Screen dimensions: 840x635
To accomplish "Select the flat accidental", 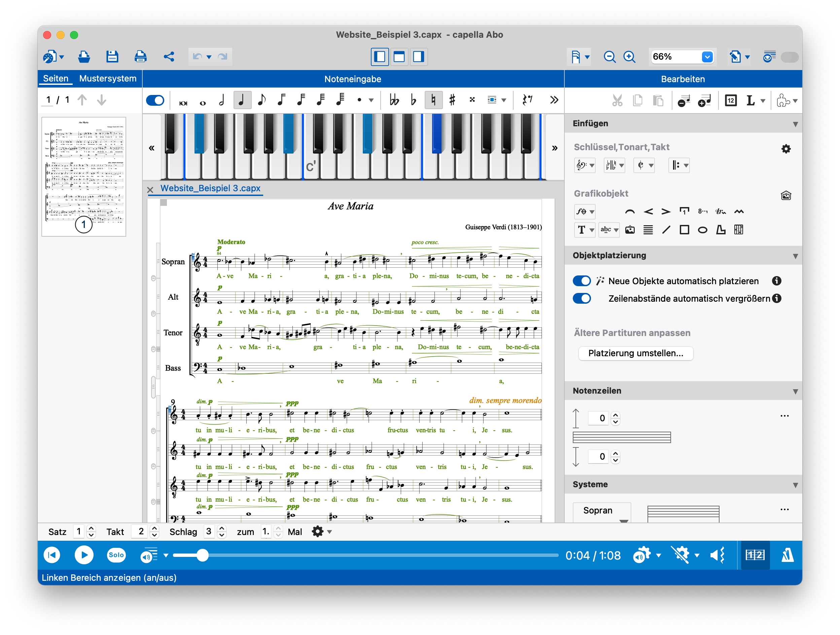I will click(414, 100).
